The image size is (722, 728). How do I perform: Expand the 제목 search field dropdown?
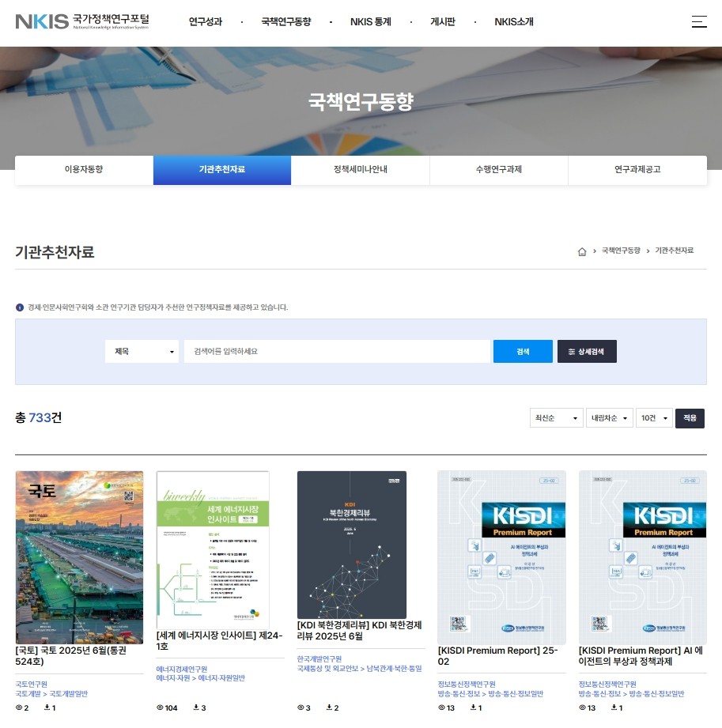coord(142,352)
